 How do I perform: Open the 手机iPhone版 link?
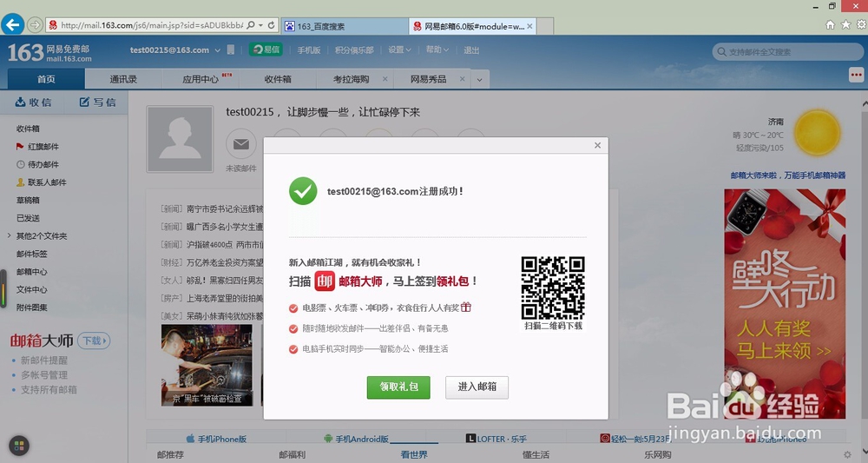pyautogui.click(x=216, y=439)
